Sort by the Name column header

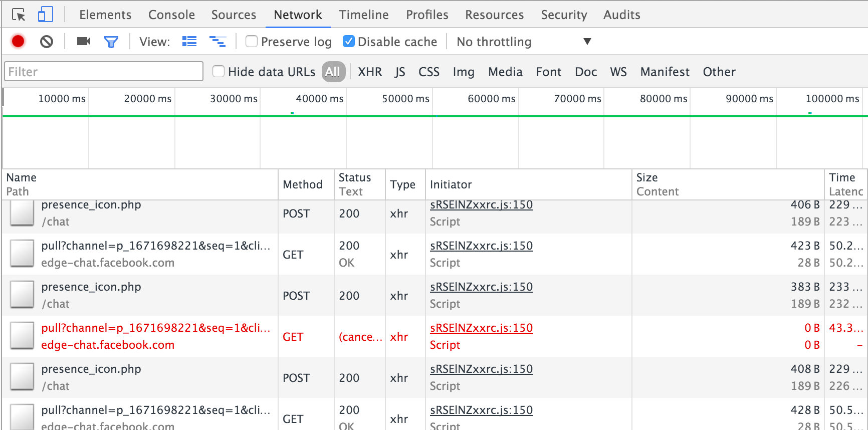(x=140, y=184)
